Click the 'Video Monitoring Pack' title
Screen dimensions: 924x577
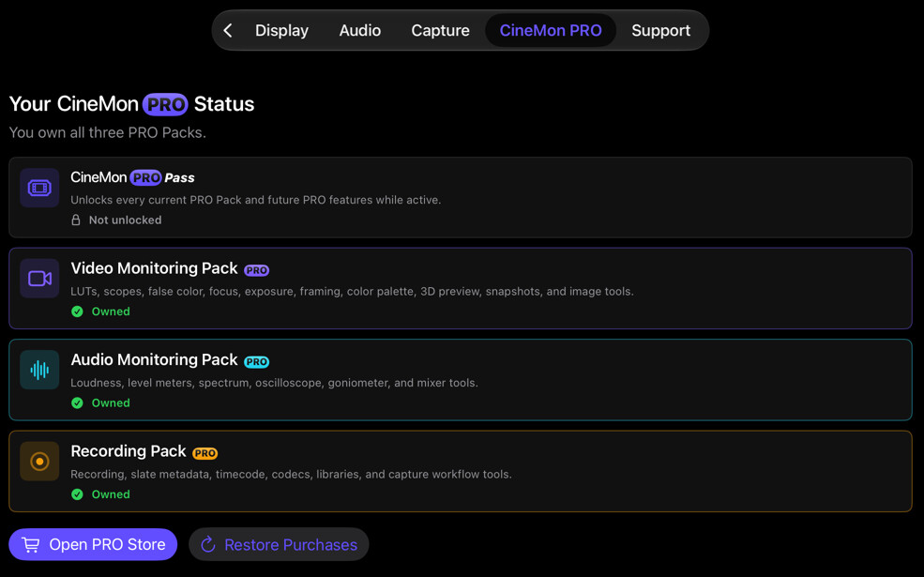[x=155, y=268]
